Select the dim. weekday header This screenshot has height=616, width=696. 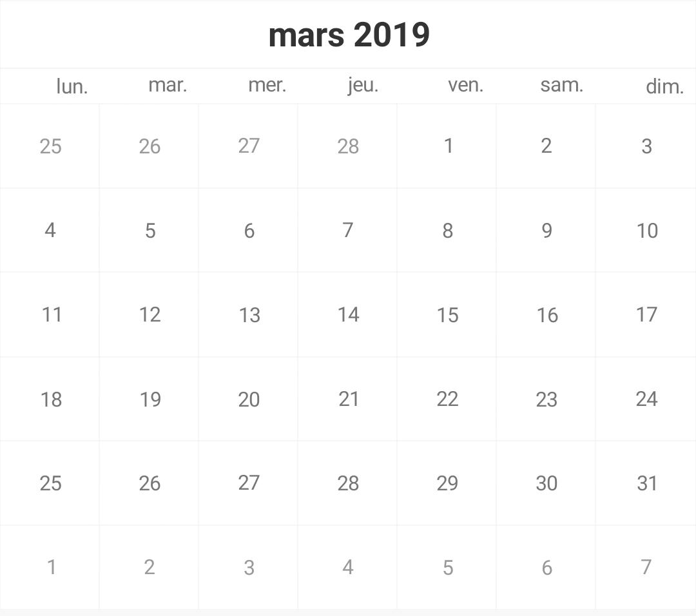pyautogui.click(x=664, y=86)
